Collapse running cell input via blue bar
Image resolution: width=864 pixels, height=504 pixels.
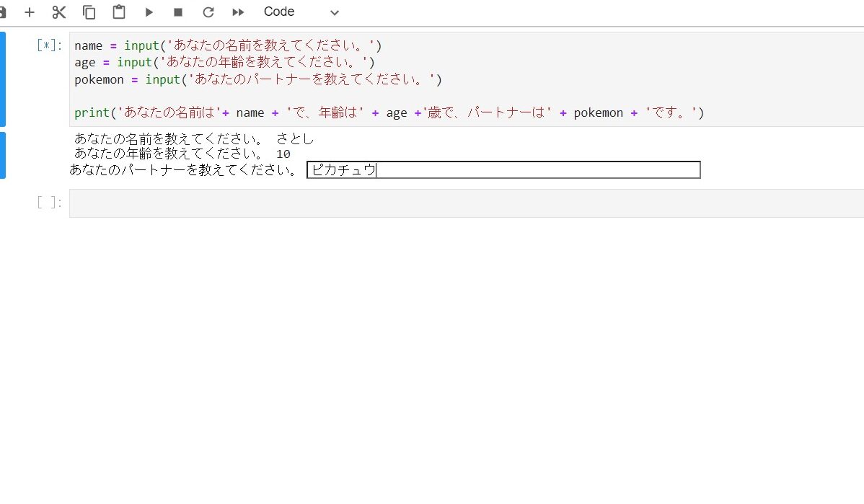click(x=3, y=79)
